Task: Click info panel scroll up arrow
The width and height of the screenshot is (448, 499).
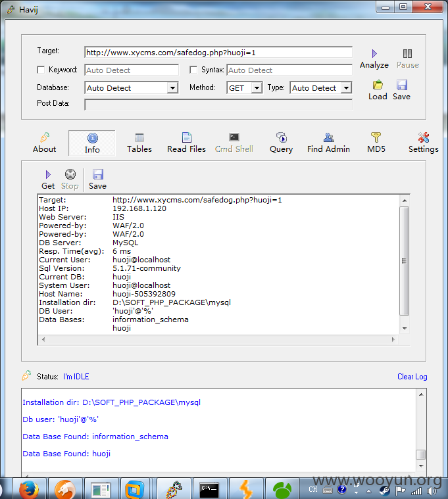Action: 405,201
